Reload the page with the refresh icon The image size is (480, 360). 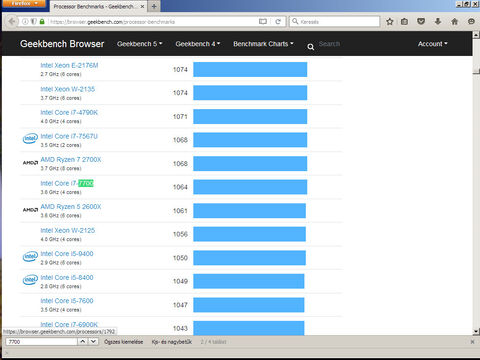tap(278, 22)
